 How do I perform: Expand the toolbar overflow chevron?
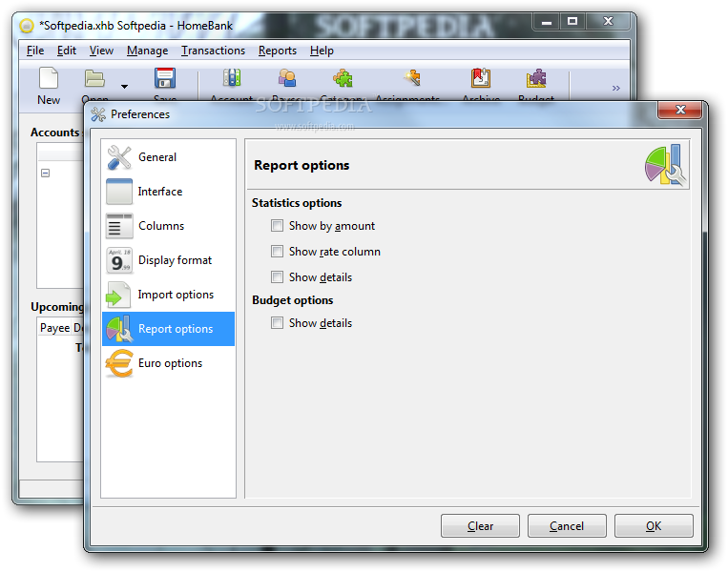pyautogui.click(x=615, y=88)
